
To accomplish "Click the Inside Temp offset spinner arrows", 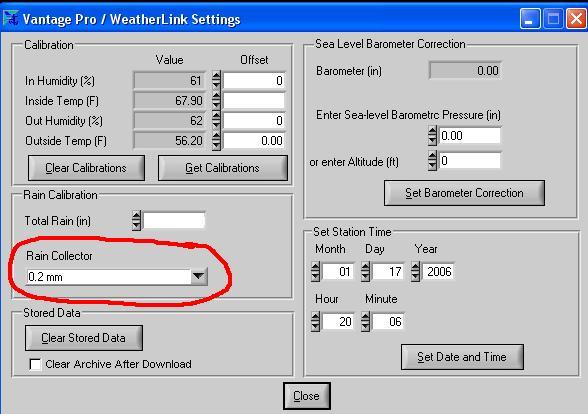I will click(216, 100).
